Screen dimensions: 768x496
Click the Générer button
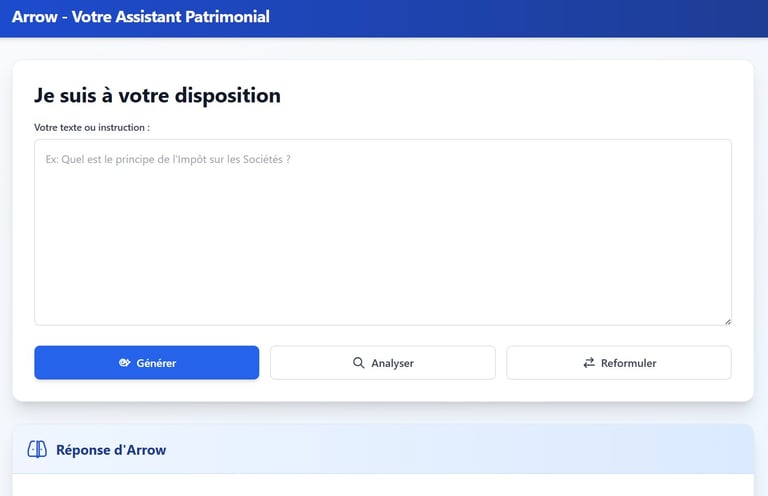146,363
